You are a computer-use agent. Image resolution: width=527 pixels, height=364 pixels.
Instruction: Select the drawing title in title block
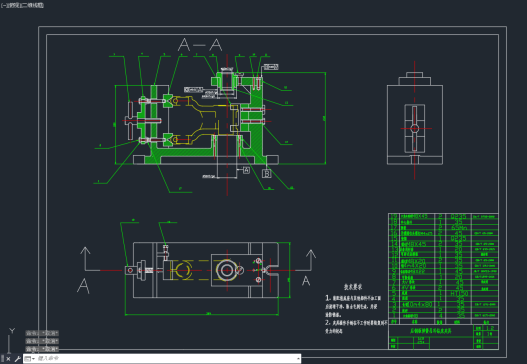point(431,331)
